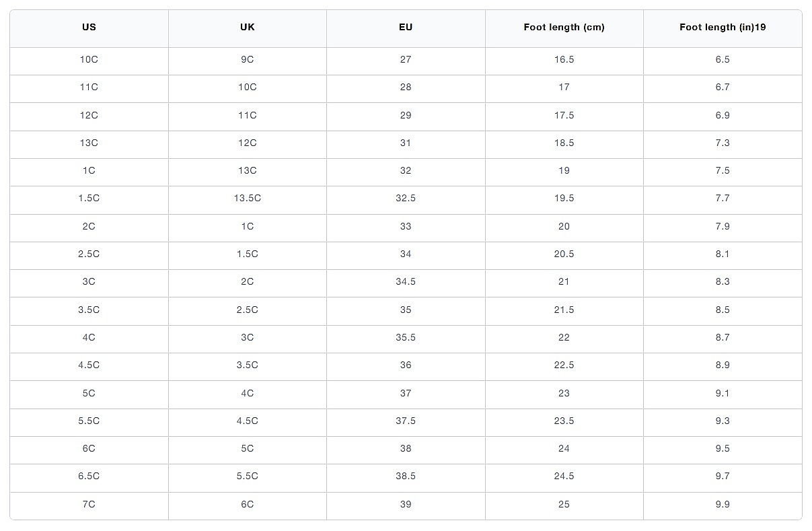Select the Foot length (in) header

tap(723, 28)
